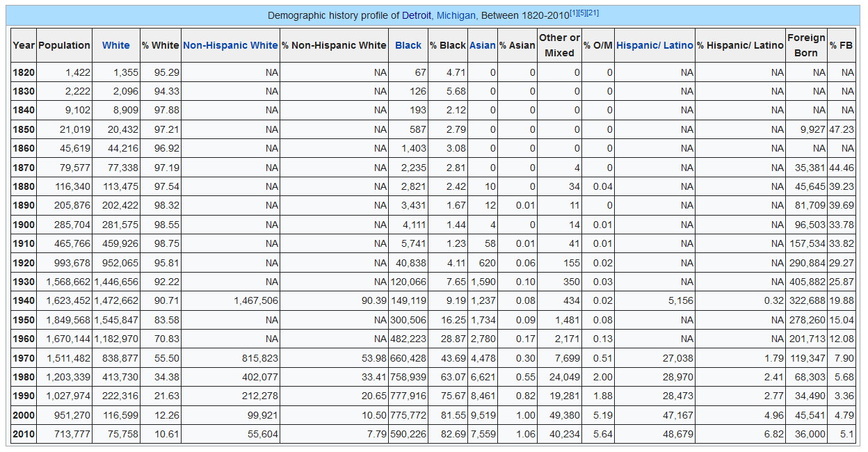Click White population value 1,545,847

pyautogui.click(x=116, y=320)
